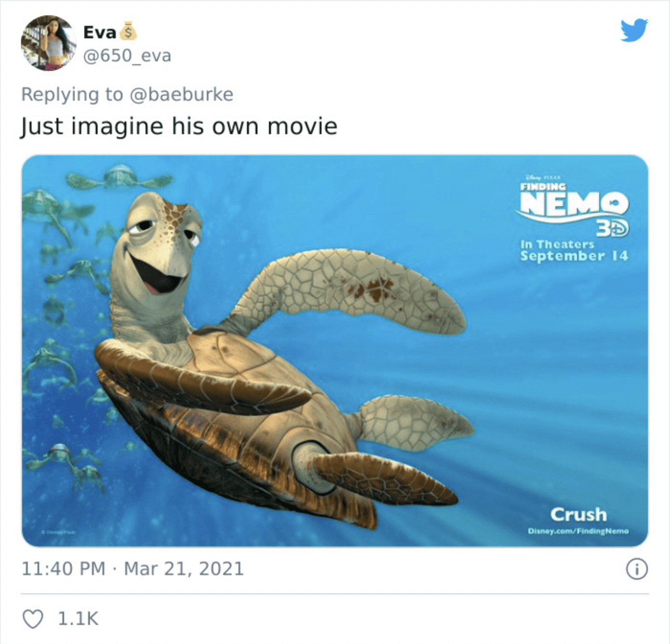670x644 pixels.
Task: Click the In Theaters September 14 text
Action: (x=574, y=250)
